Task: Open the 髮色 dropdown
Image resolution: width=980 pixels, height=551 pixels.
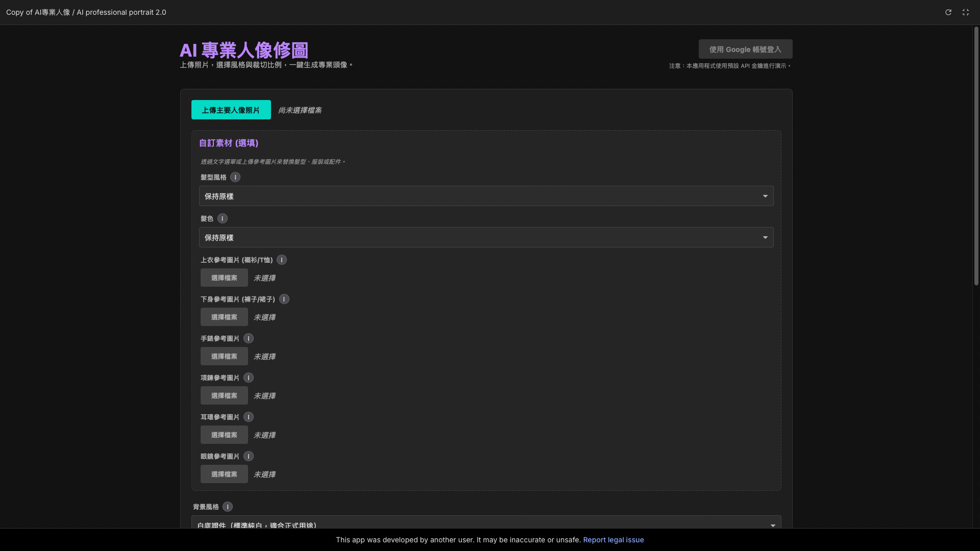Action: coord(485,238)
